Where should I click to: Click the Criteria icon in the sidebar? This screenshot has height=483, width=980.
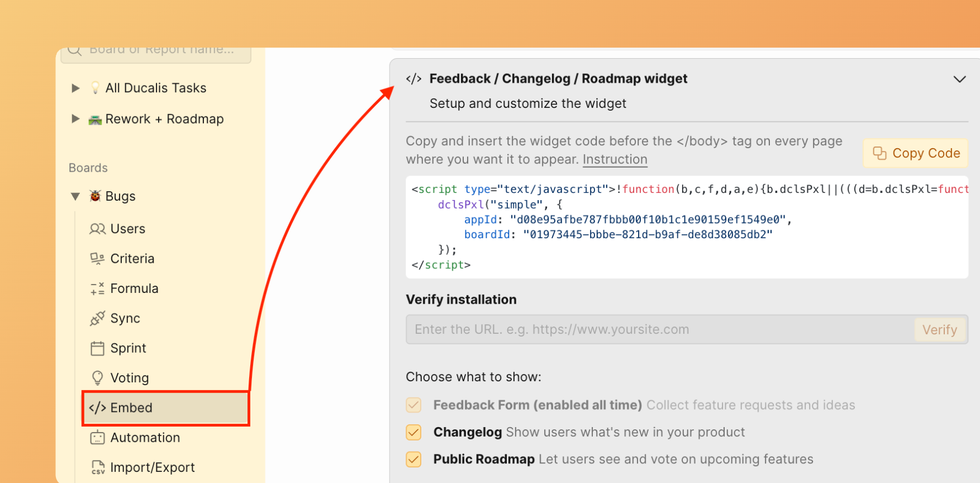coord(97,258)
